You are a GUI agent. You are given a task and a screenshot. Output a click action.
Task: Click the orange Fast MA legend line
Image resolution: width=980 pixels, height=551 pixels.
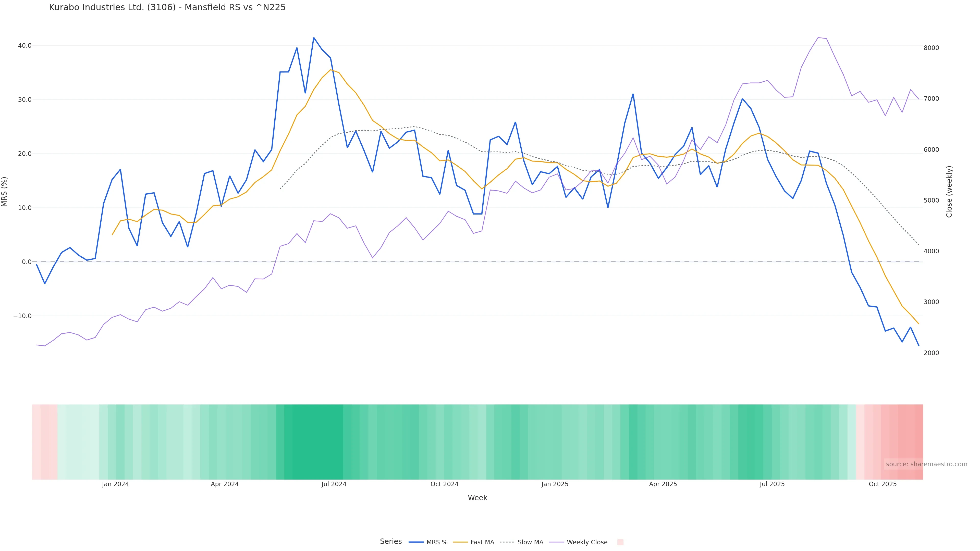coord(460,542)
